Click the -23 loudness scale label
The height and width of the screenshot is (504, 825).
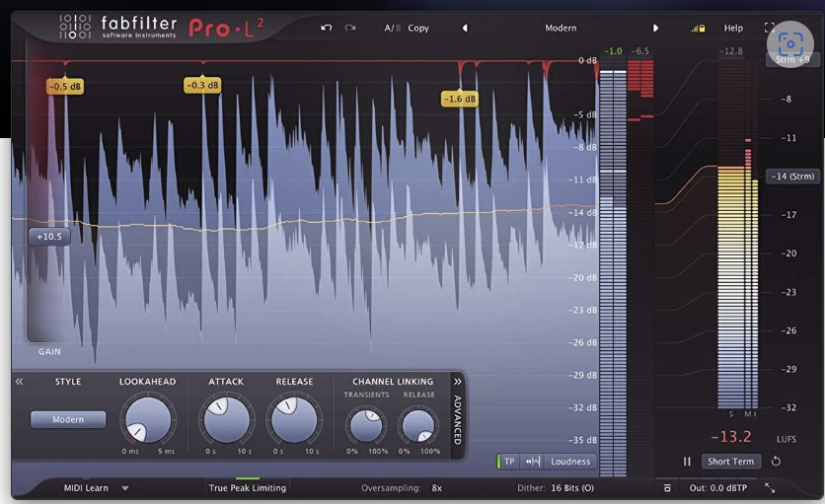click(788, 292)
